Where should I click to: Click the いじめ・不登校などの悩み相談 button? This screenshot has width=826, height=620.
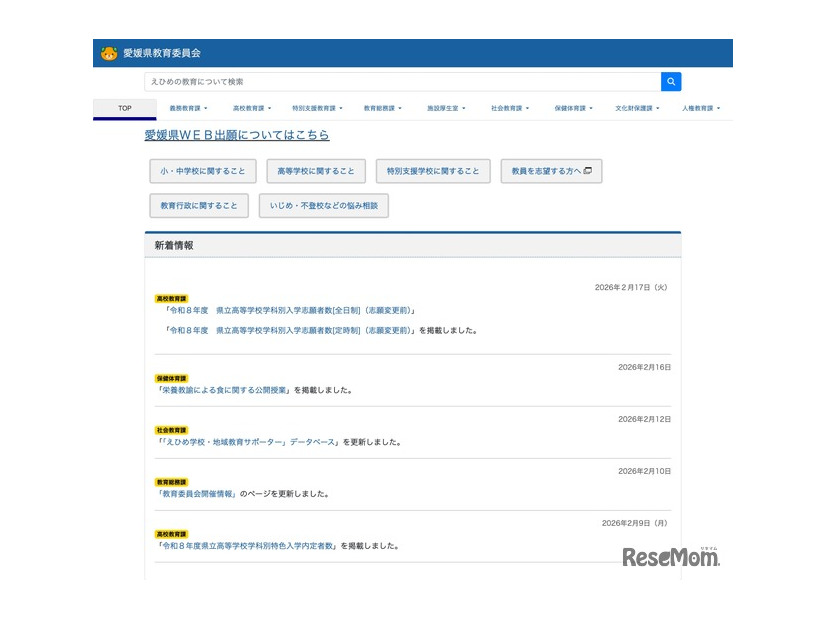pyautogui.click(x=323, y=205)
